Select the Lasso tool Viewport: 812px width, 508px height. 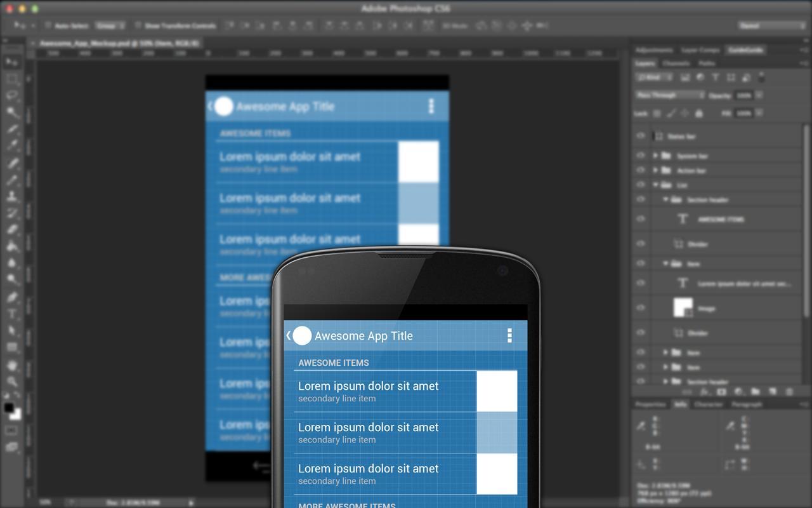(x=12, y=95)
